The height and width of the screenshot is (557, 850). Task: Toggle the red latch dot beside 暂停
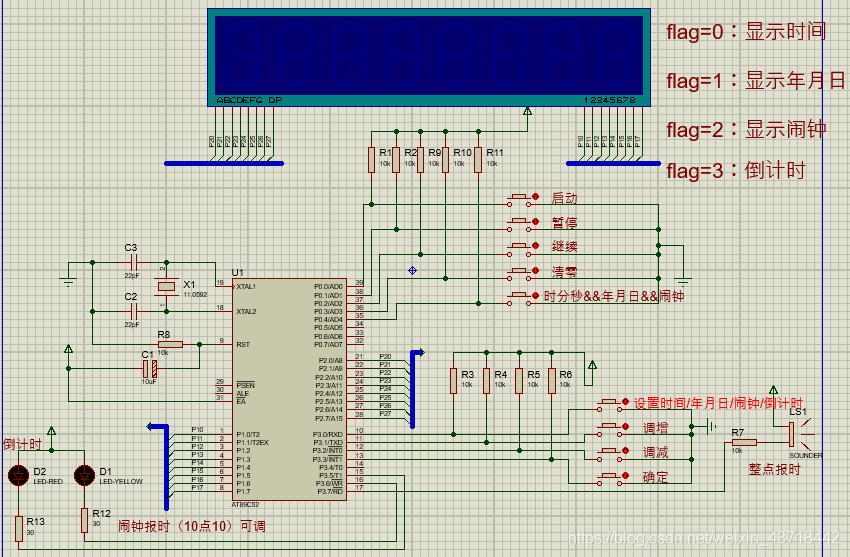click(536, 222)
